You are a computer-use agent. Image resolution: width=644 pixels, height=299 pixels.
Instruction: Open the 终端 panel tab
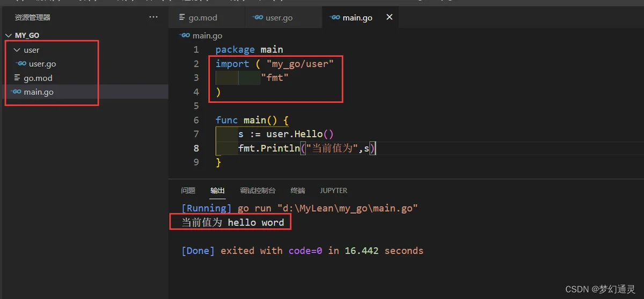298,190
